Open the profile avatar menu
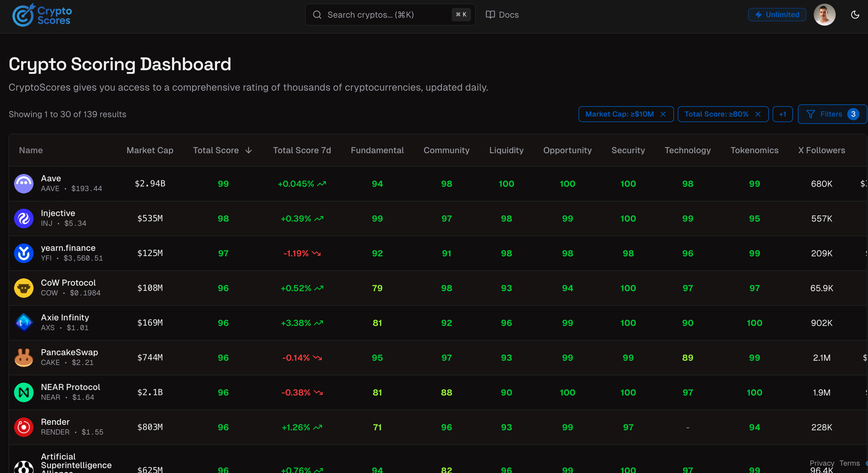 click(825, 15)
